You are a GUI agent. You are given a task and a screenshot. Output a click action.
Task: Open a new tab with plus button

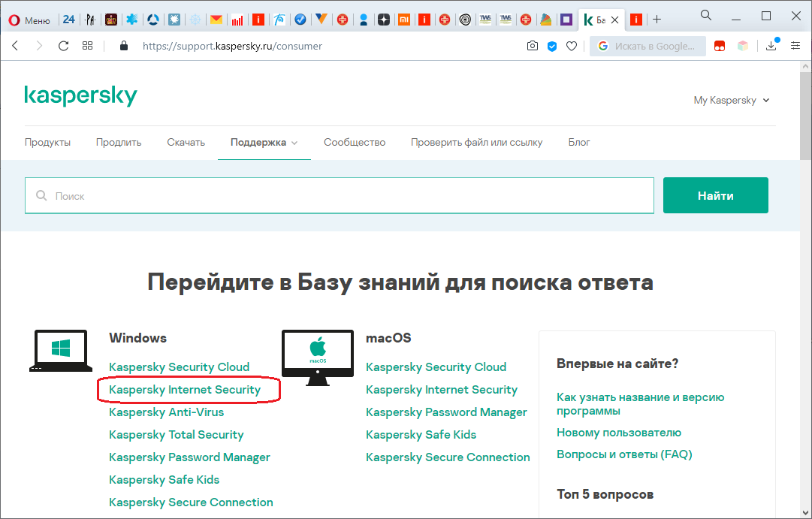657,20
